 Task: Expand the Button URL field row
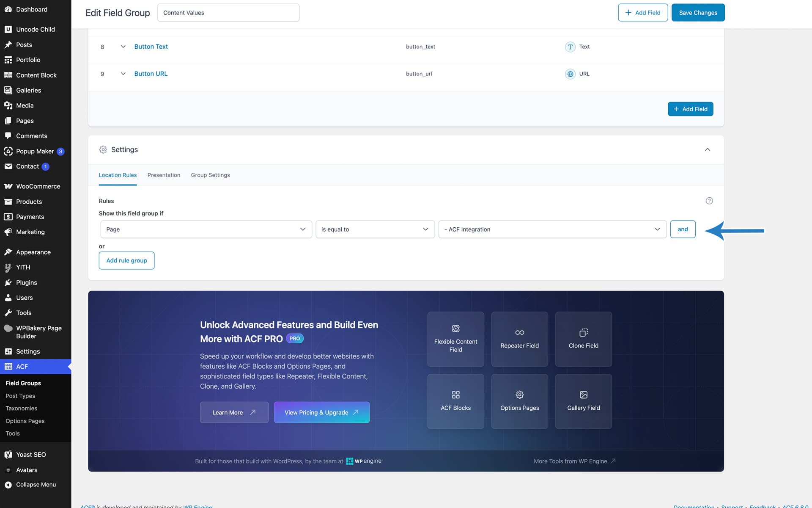point(123,74)
